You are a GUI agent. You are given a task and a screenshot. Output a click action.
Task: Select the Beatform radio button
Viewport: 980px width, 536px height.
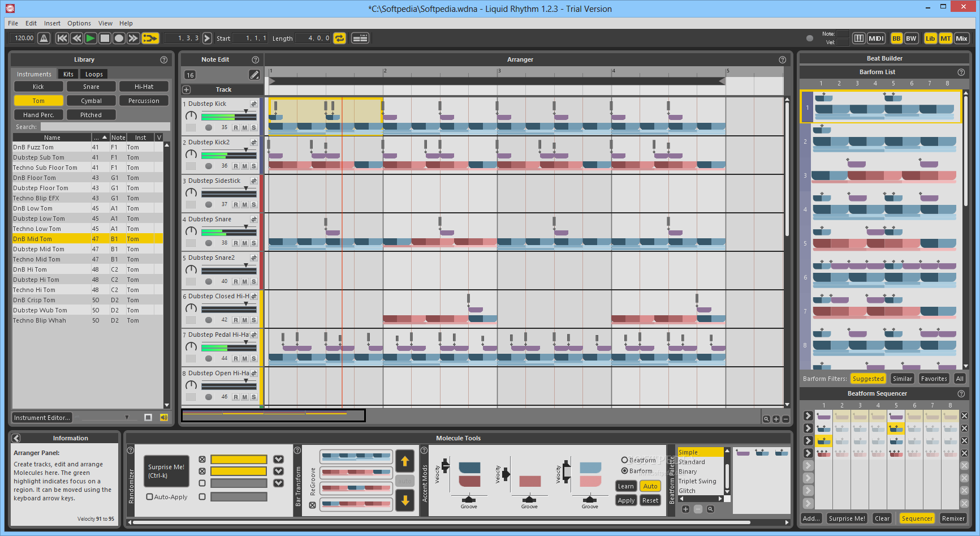pyautogui.click(x=624, y=460)
